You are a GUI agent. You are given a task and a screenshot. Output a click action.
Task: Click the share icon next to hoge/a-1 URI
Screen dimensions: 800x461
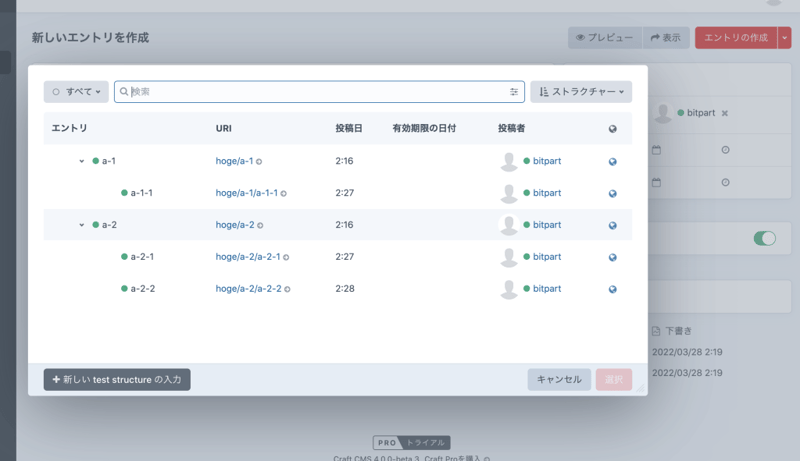pyautogui.click(x=259, y=161)
